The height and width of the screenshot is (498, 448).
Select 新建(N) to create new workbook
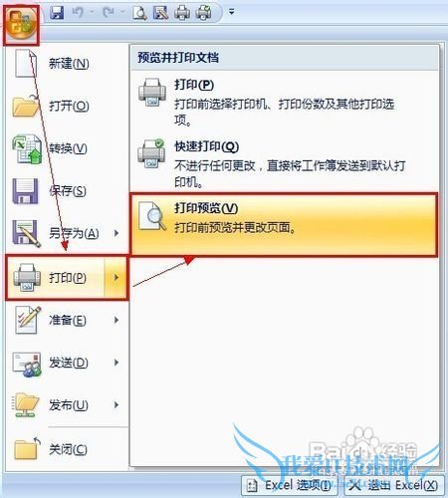point(67,64)
